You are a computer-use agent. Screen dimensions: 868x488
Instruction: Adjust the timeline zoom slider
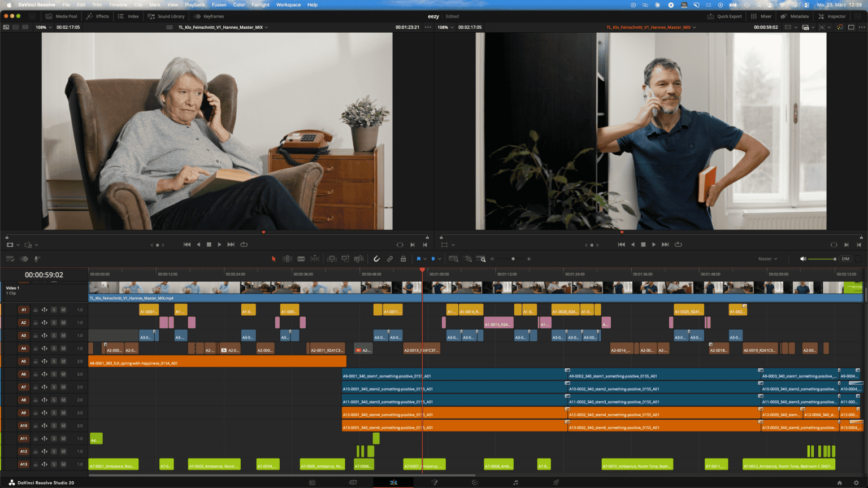(x=513, y=259)
